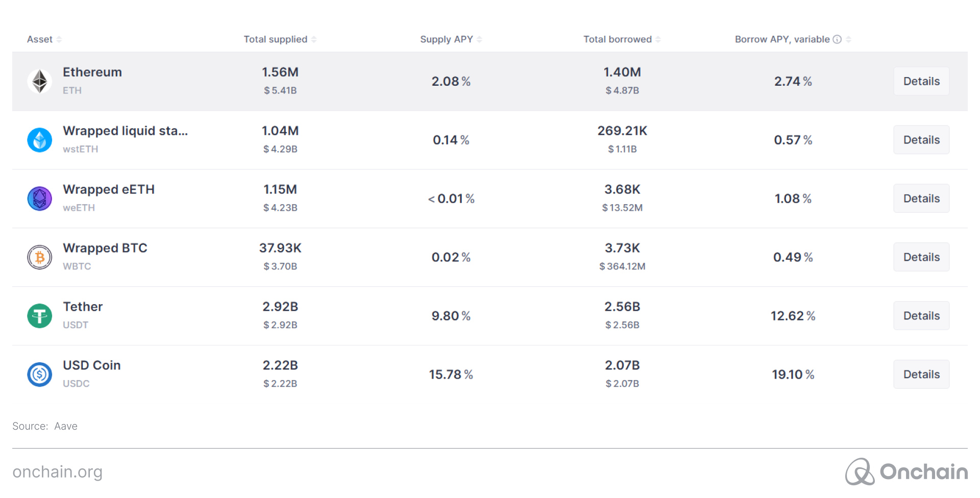Screen dimensions: 980x498
Task: Click Ethereum borrow APY 2.74 %
Action: coord(793,81)
